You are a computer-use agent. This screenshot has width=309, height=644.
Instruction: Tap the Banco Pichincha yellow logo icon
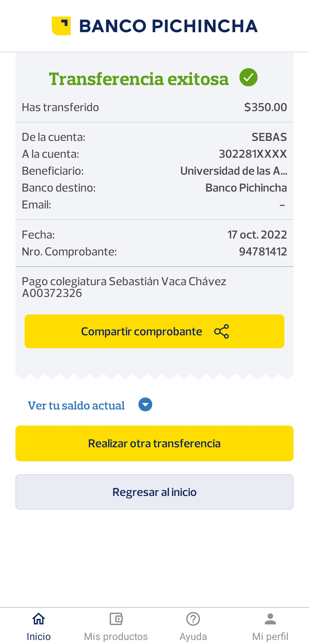61,26
